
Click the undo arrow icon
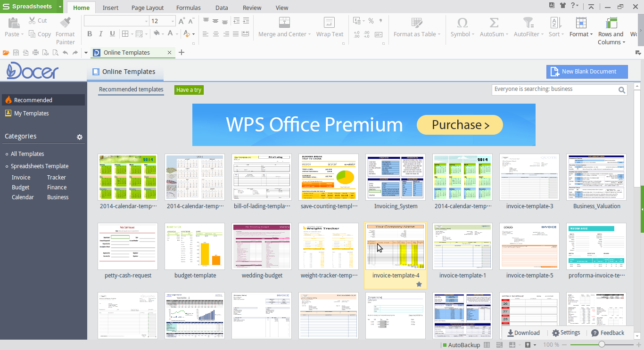coord(65,53)
